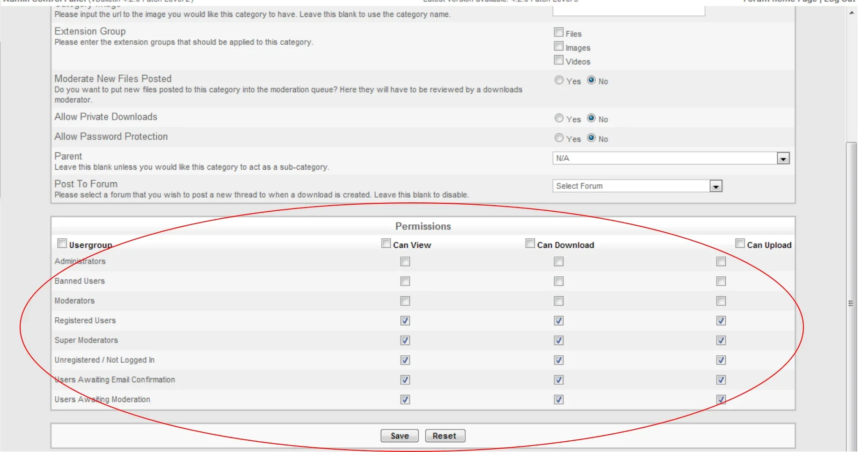Expand the Select Forum dropdown
This screenshot has height=452, width=868.
(636, 186)
